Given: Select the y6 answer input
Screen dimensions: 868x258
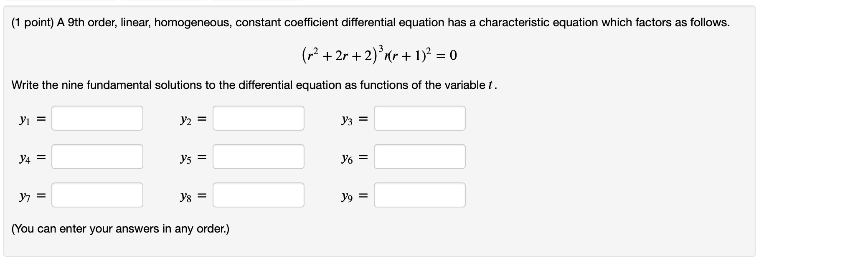Looking at the screenshot, I should click(420, 157).
